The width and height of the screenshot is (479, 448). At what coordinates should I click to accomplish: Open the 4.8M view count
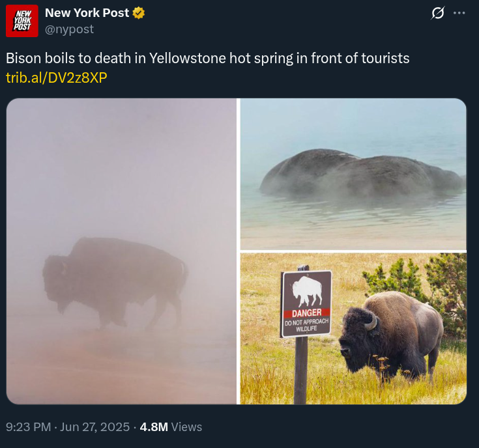pos(154,427)
